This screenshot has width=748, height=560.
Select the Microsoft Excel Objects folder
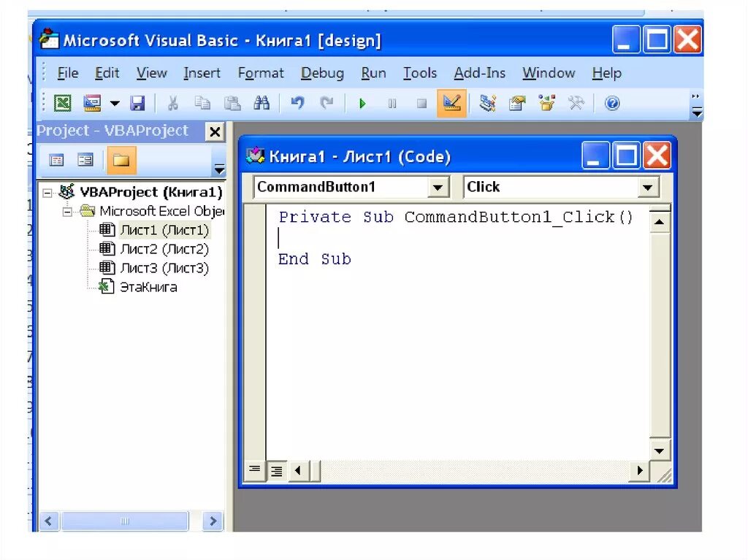[161, 211]
